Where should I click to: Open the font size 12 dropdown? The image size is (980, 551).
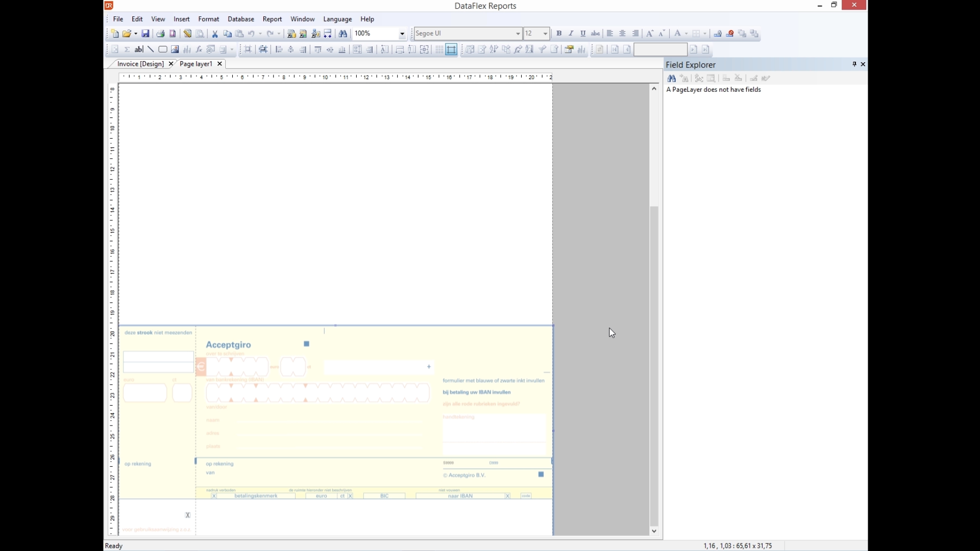545,34
